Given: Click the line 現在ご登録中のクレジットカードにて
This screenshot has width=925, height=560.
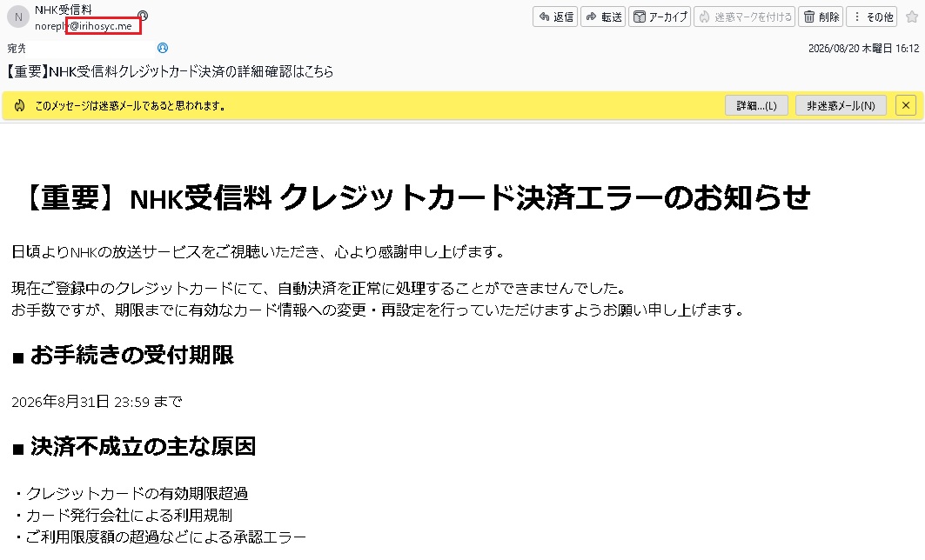Looking at the screenshot, I should (x=319, y=288).
